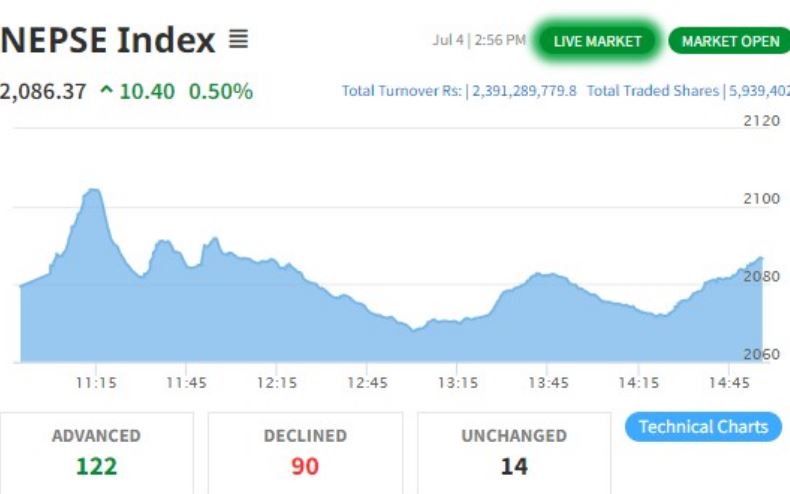The width and height of the screenshot is (790, 494).
Task: Click the 12:45 time axis label
Action: tap(367, 383)
